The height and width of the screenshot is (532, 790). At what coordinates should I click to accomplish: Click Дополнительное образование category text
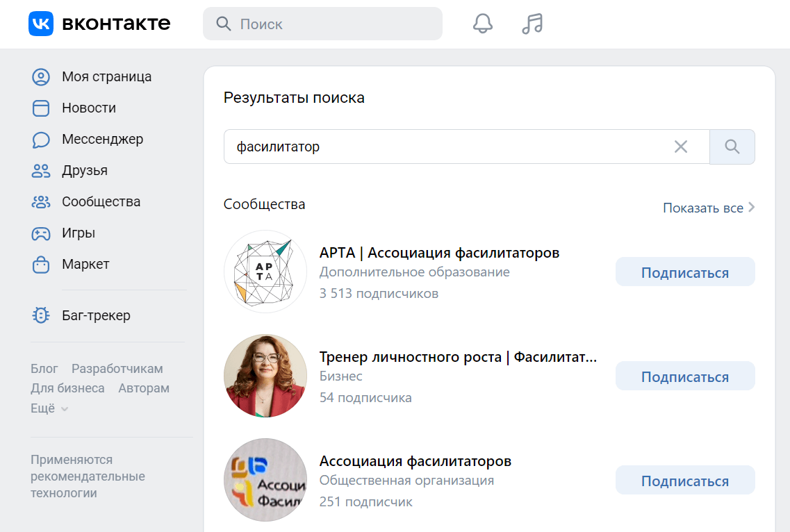pos(415,272)
